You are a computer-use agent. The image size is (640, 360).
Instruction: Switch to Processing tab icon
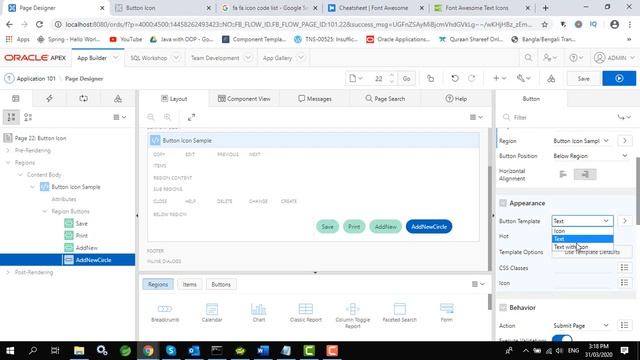pos(83,98)
